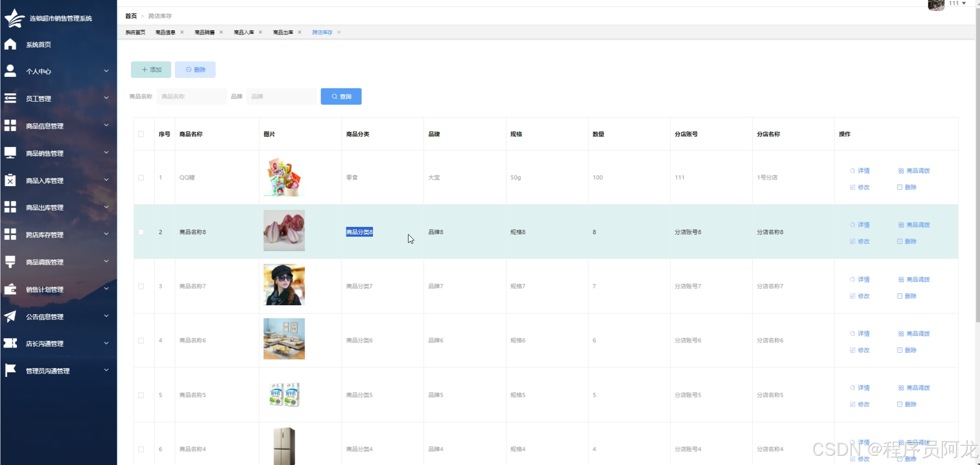
Task: Click the flag icon for 管理员沟通管理
Action: coord(10,370)
